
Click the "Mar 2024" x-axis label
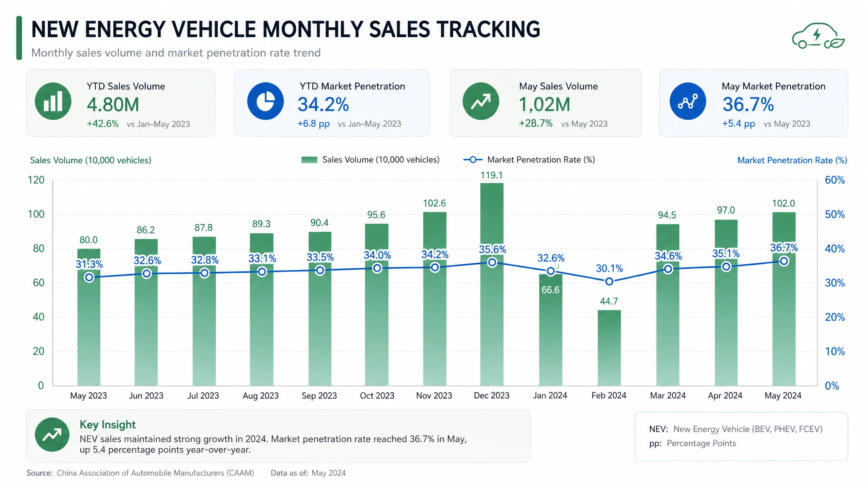[x=668, y=395]
